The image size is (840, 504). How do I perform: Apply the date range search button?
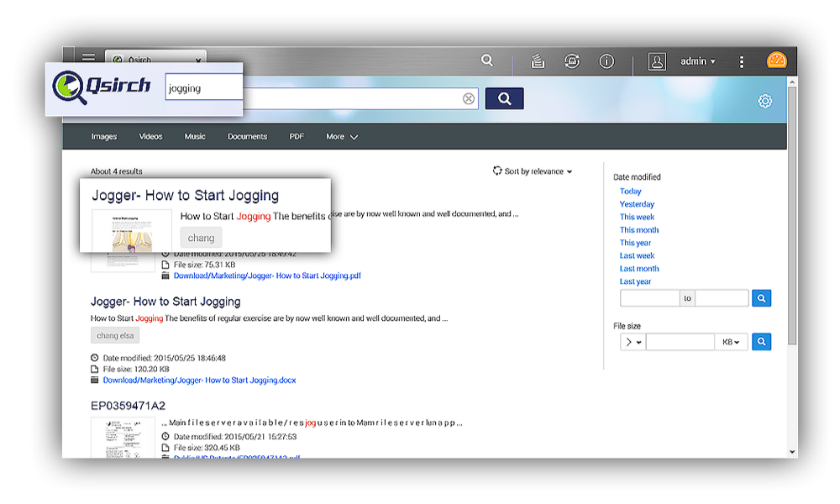(x=761, y=298)
